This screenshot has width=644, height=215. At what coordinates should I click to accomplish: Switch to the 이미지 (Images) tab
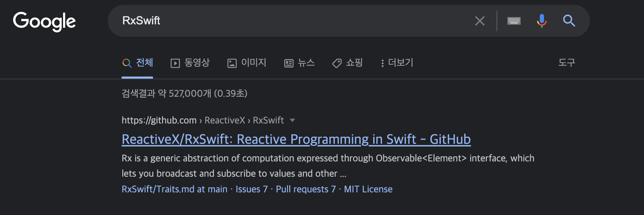tap(247, 63)
